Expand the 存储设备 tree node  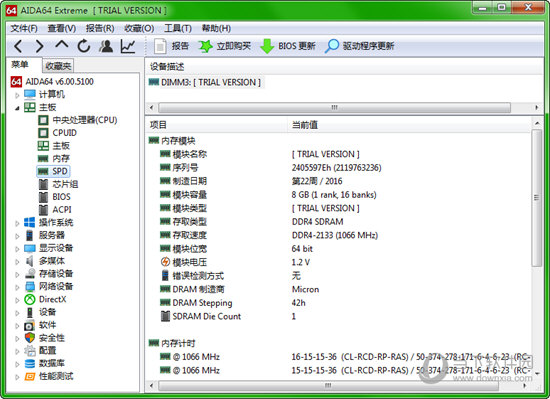(x=17, y=274)
